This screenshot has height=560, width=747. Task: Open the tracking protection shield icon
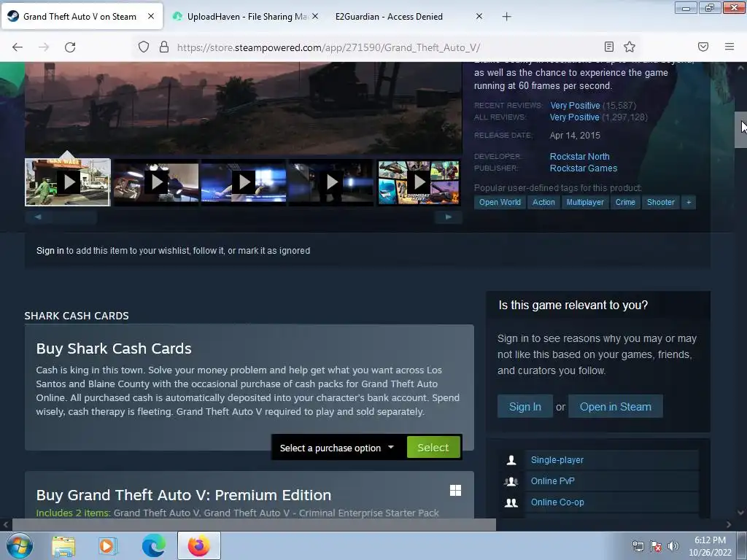[144, 47]
